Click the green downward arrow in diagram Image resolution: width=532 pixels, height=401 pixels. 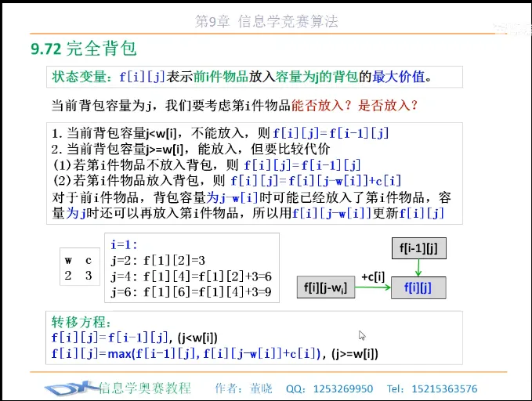point(418,269)
